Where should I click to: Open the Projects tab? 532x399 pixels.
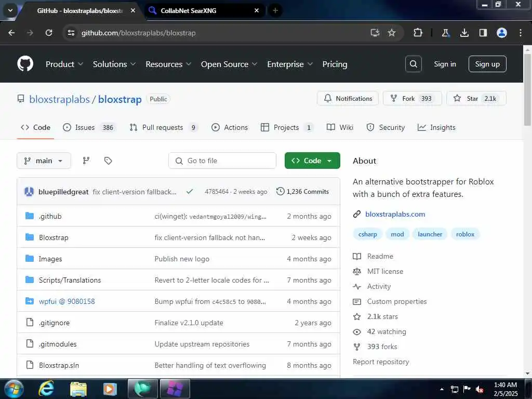[x=287, y=128]
